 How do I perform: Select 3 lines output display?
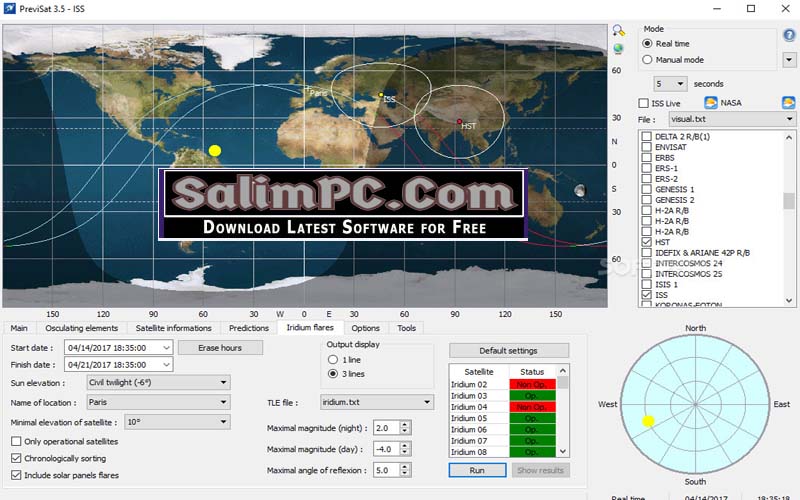pyautogui.click(x=333, y=374)
